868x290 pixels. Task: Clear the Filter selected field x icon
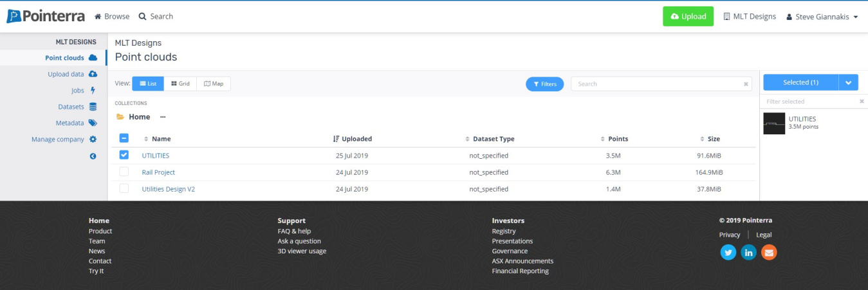pyautogui.click(x=862, y=102)
